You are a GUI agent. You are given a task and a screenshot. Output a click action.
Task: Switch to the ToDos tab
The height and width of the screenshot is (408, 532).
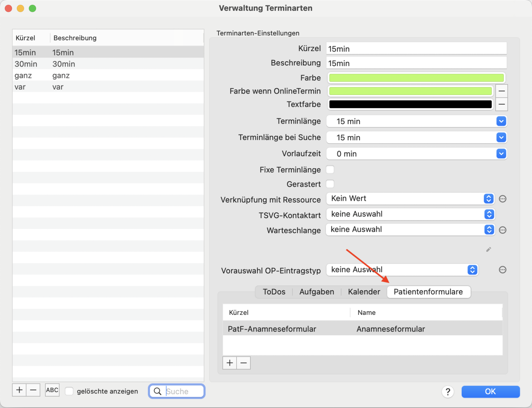click(274, 292)
